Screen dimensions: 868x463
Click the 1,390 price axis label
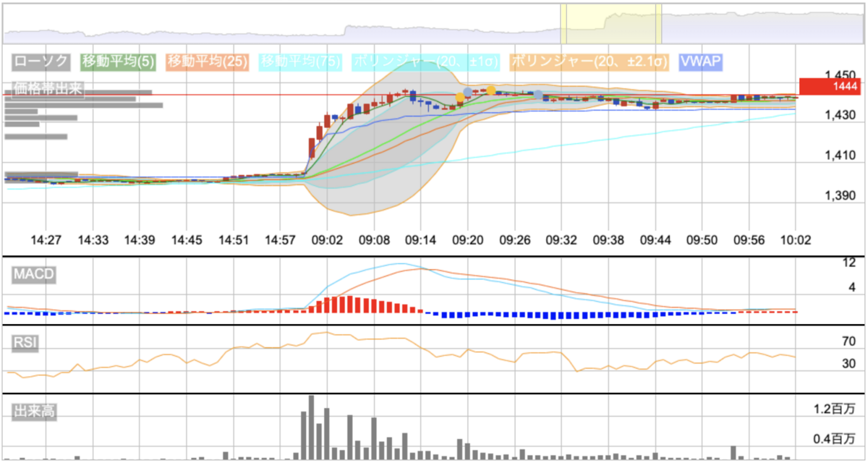point(840,196)
